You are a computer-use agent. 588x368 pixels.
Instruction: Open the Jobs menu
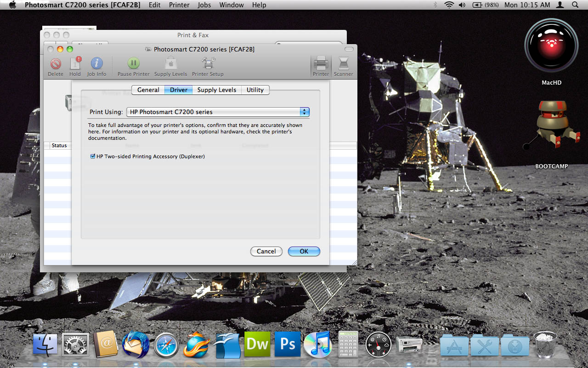204,5
